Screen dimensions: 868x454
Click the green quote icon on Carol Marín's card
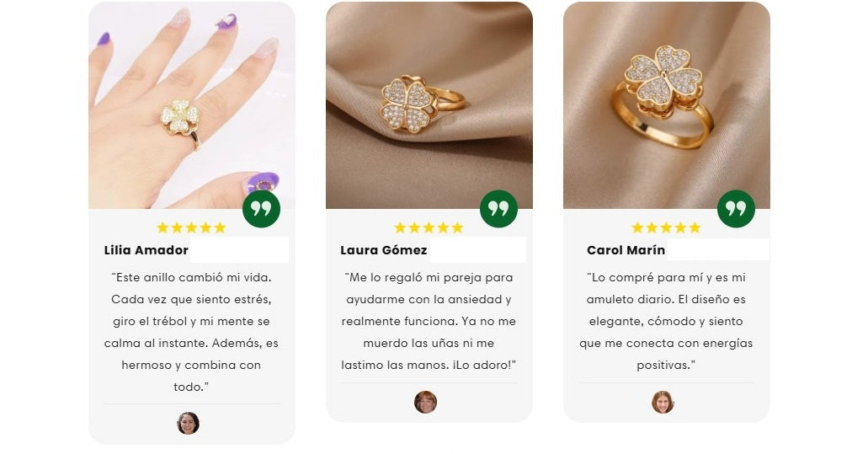coord(737,209)
